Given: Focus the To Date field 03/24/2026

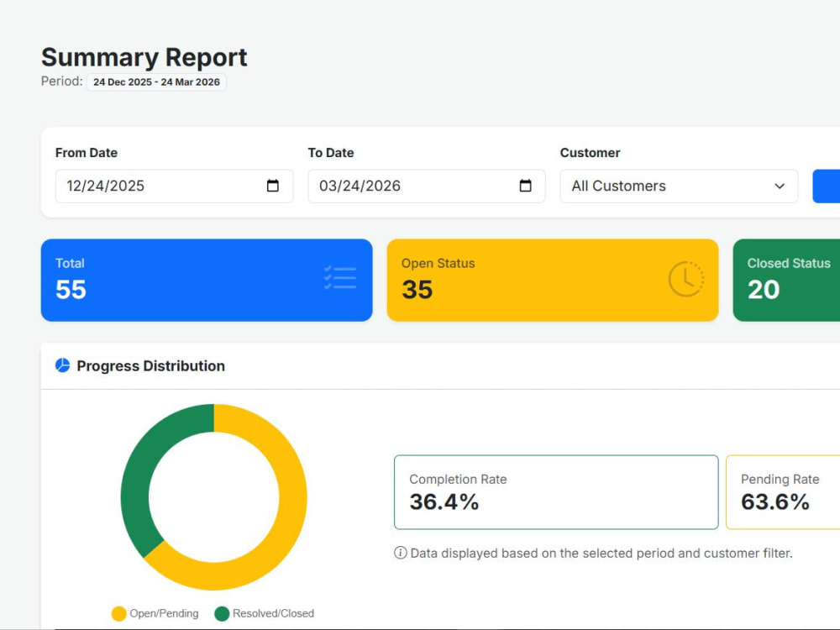Looking at the screenshot, I should [x=427, y=186].
